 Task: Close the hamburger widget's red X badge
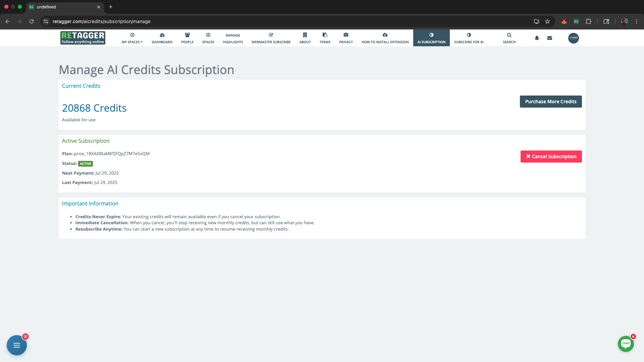[x=25, y=337]
